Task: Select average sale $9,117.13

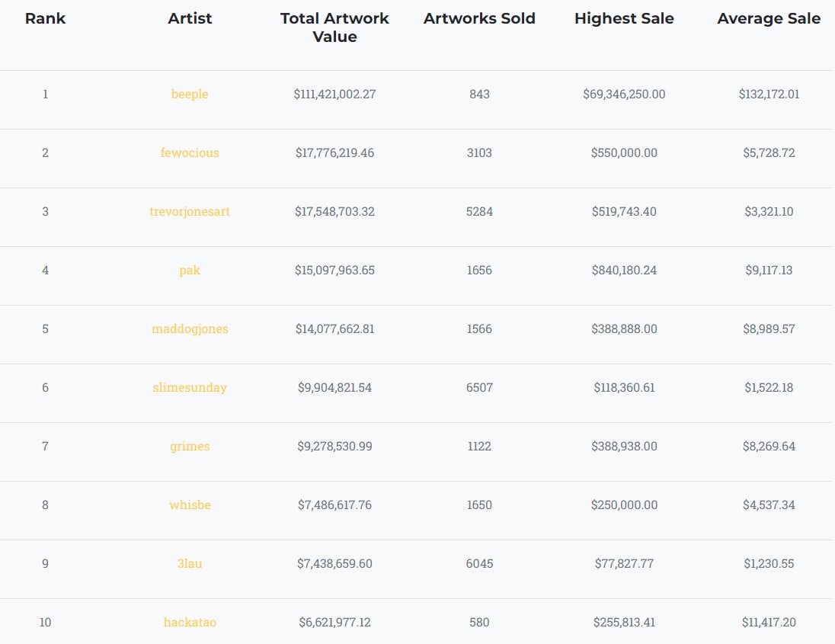Action: pos(769,270)
